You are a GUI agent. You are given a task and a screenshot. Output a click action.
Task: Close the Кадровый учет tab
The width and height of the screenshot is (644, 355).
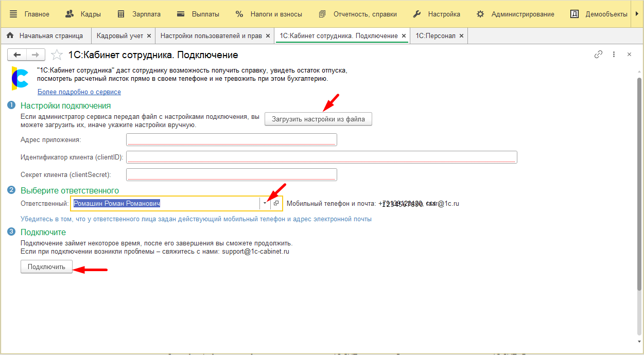click(149, 36)
